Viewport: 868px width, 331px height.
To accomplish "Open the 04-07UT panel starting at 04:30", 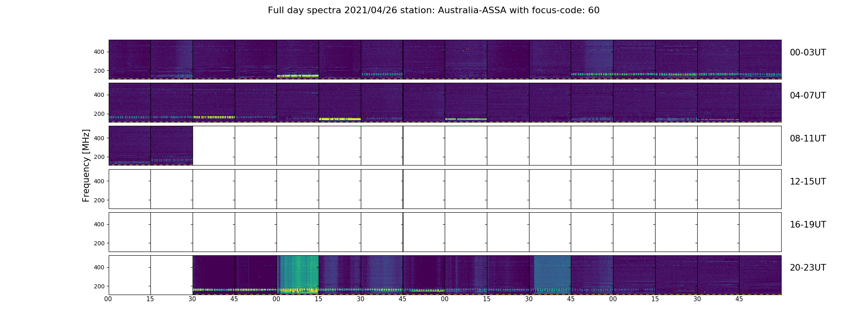I will pyautogui.click(x=214, y=102).
